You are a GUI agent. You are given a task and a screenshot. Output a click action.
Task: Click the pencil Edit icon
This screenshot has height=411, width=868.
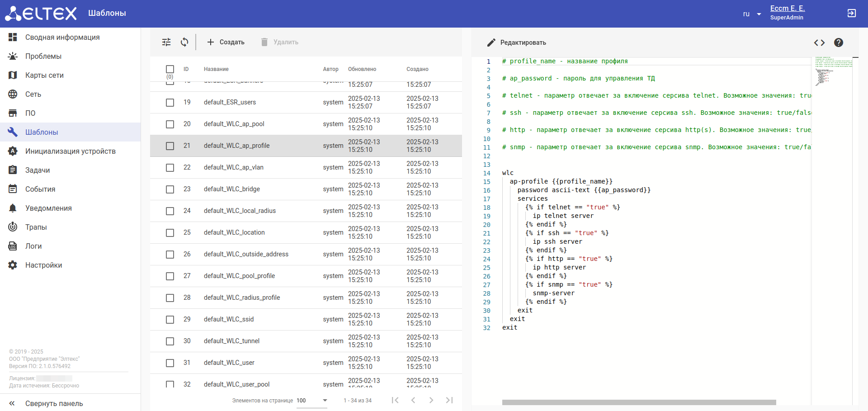click(491, 43)
